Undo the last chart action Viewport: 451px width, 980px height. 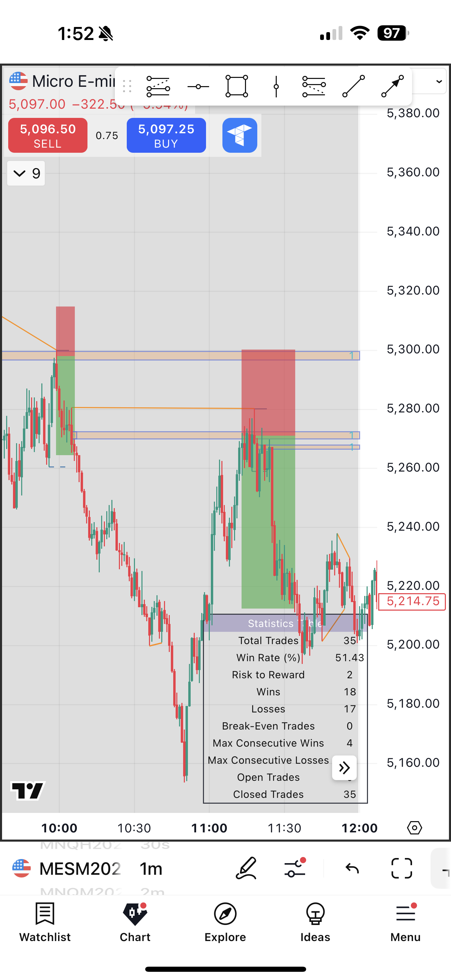[352, 868]
